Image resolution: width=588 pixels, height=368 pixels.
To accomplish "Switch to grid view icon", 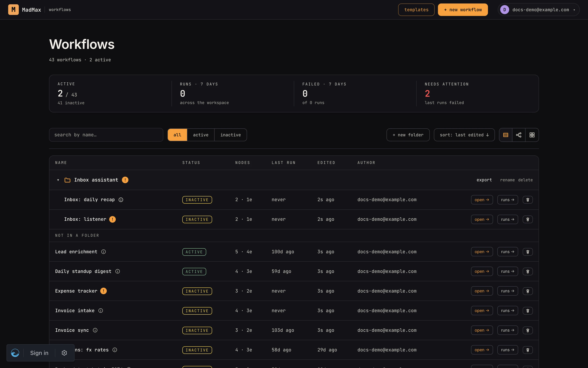I will pyautogui.click(x=532, y=135).
